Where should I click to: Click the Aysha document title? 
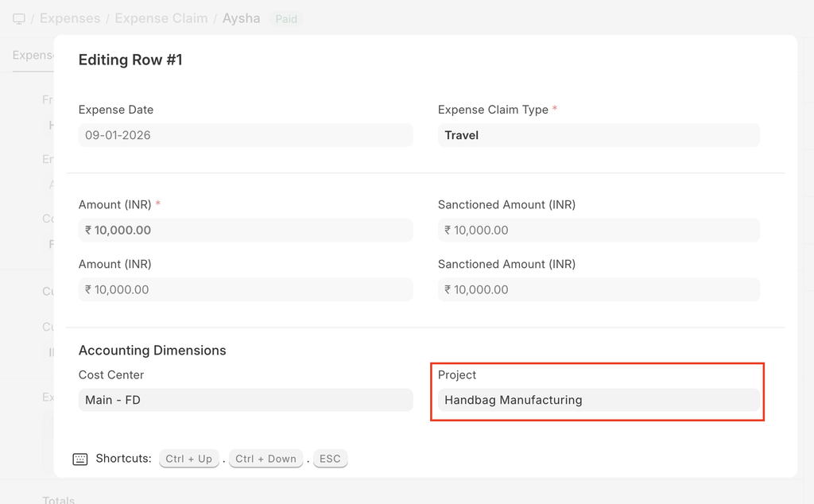(x=241, y=18)
